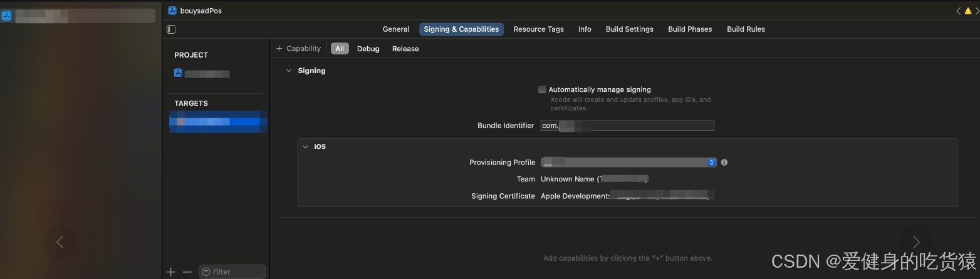
Task: Open the Resource Tags tab
Action: click(x=538, y=29)
